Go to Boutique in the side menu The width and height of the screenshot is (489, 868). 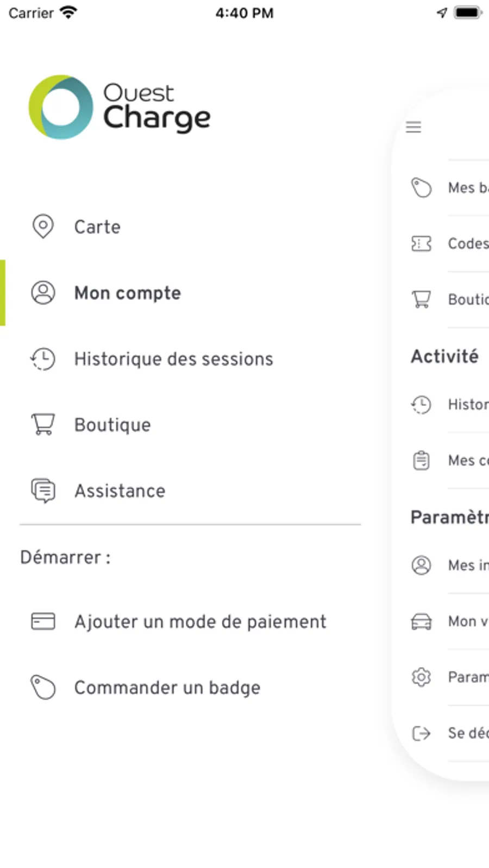coord(112,425)
